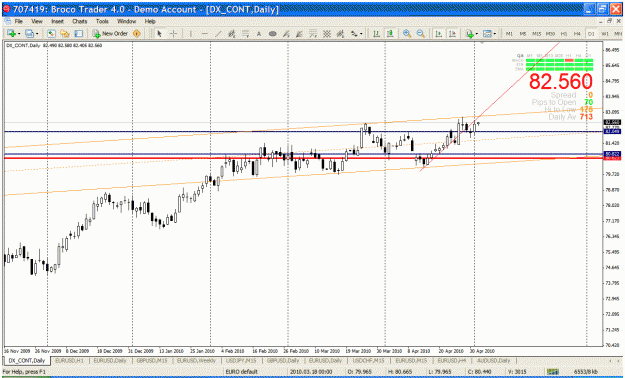Switch timeframe to M1

click(x=509, y=34)
